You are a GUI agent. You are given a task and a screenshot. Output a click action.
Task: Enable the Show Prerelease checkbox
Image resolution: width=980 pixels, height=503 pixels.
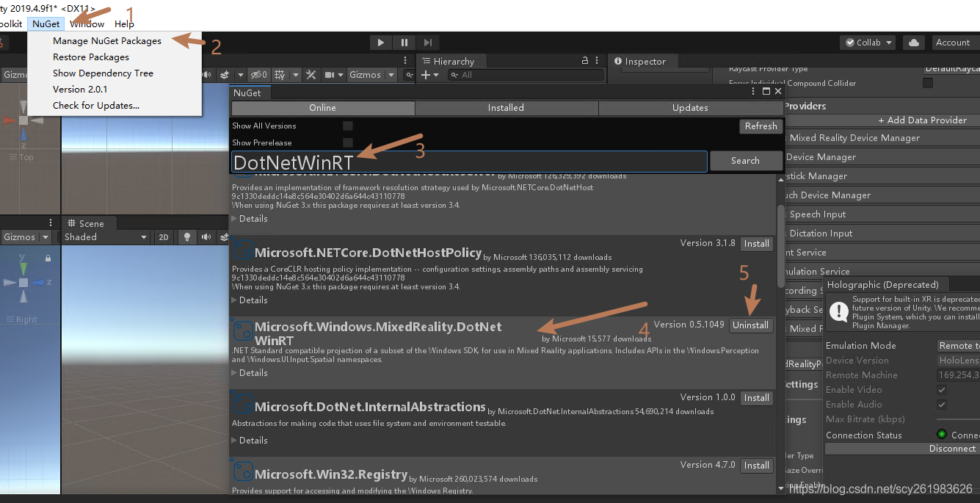point(348,142)
